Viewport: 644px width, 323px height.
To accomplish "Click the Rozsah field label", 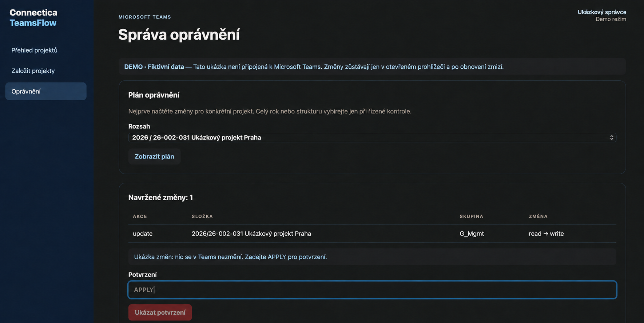I will [x=139, y=126].
